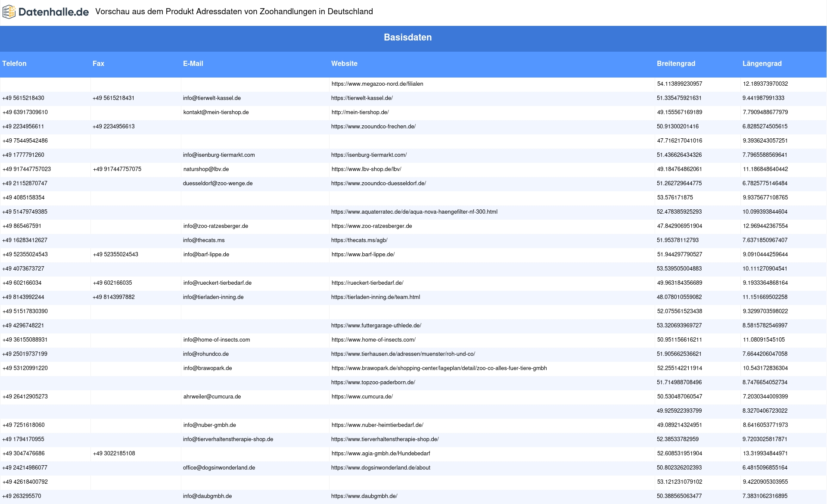This screenshot has width=827, height=504.
Task: Click email info@home-of-insects.com
Action: pos(217,340)
